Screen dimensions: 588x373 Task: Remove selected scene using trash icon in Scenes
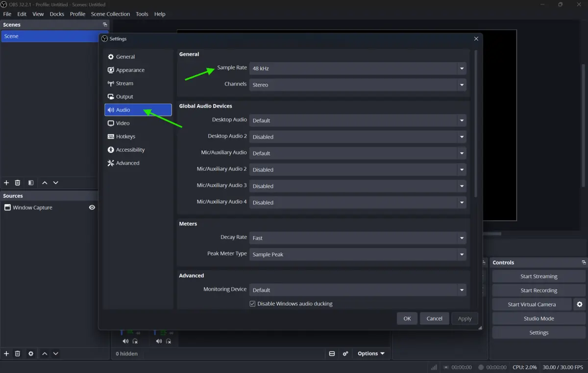[x=18, y=183]
